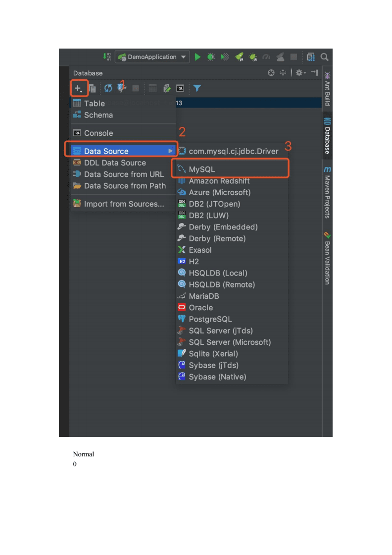Open the Maven Projects side tab

327,192
